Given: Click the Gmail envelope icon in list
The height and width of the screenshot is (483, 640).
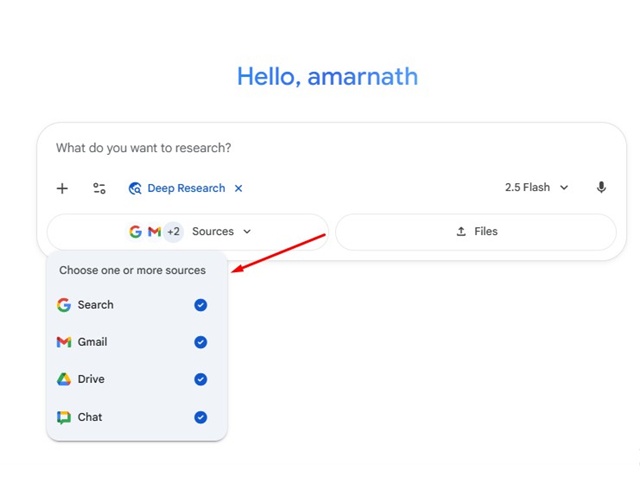Looking at the screenshot, I should [x=64, y=342].
